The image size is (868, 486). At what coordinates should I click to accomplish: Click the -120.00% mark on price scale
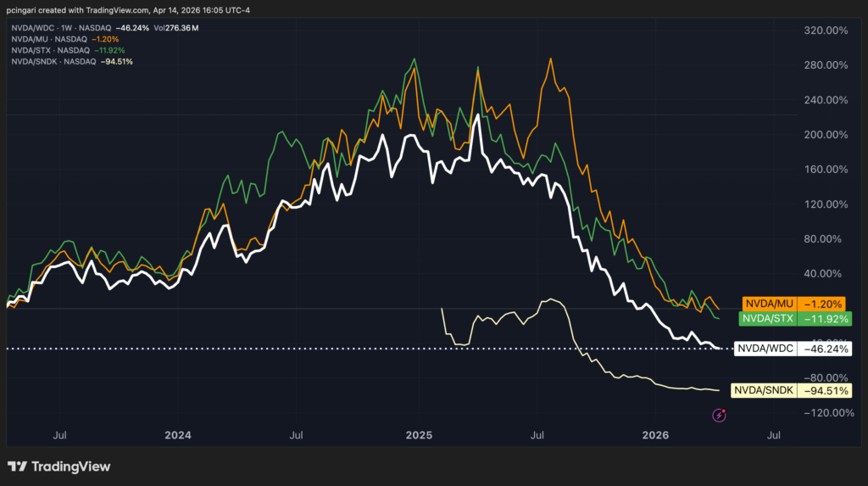[x=822, y=413]
